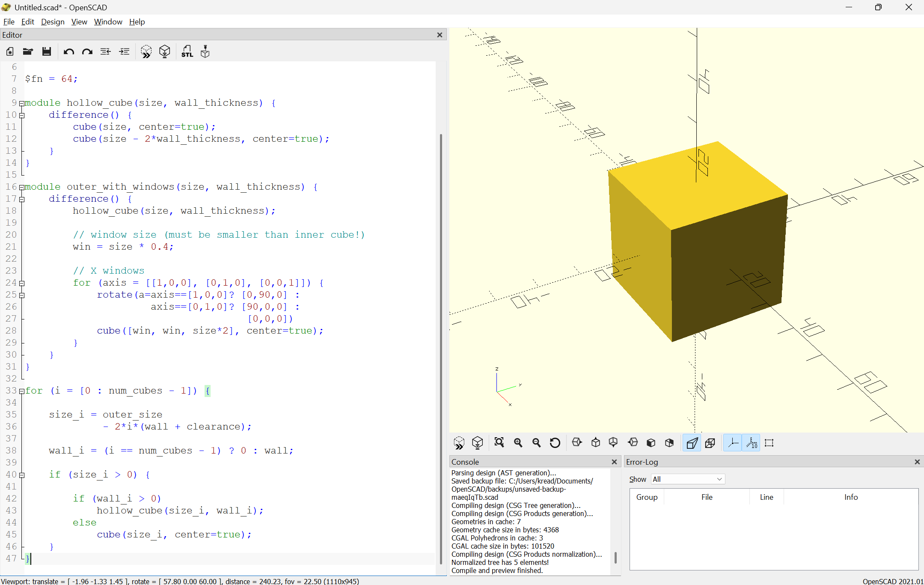Open the Window menu

(x=108, y=22)
